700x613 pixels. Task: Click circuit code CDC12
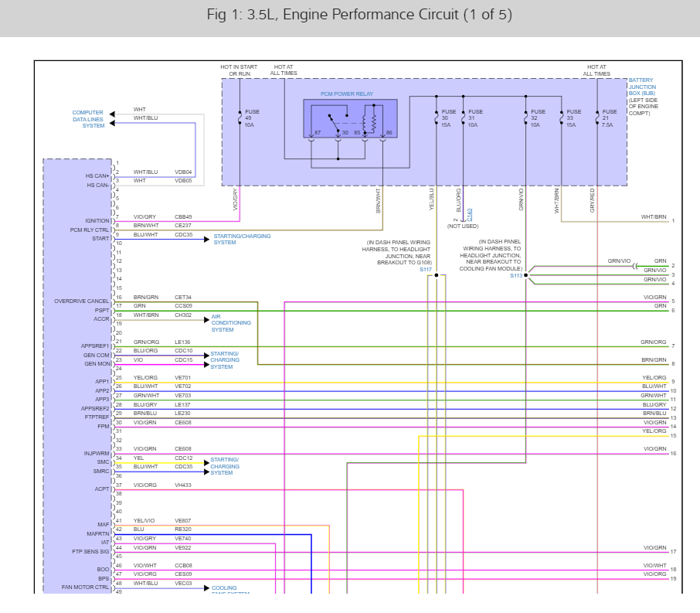tap(183, 458)
